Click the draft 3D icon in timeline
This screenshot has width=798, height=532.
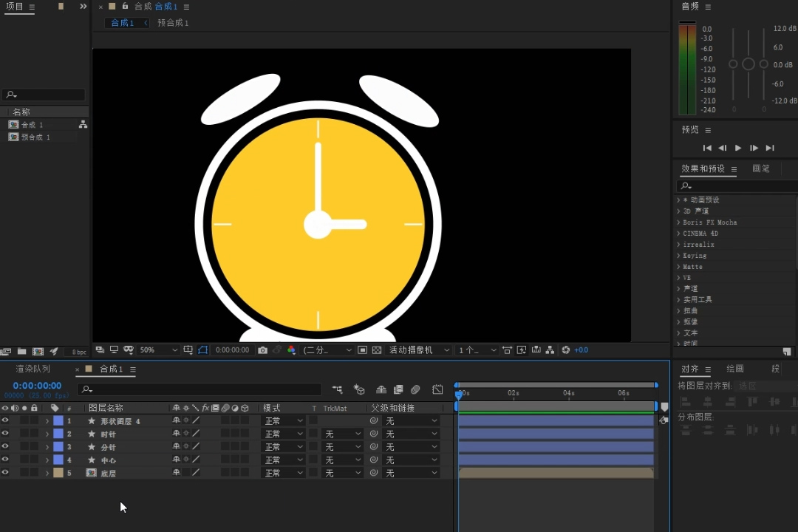pos(359,390)
